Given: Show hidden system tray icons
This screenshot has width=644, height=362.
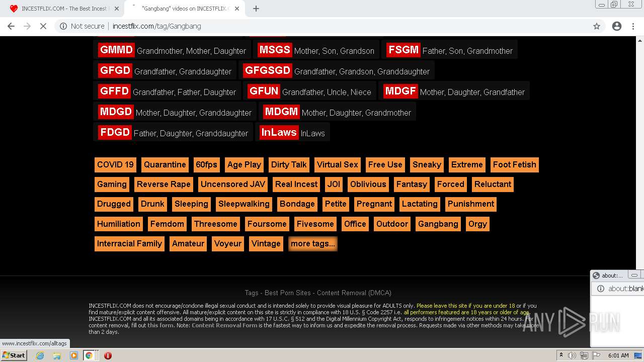Looking at the screenshot, I should point(561,355).
